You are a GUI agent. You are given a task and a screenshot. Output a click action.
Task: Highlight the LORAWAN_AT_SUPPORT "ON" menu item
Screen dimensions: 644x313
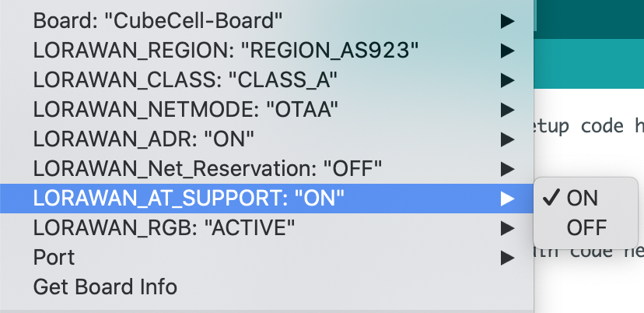(188, 199)
